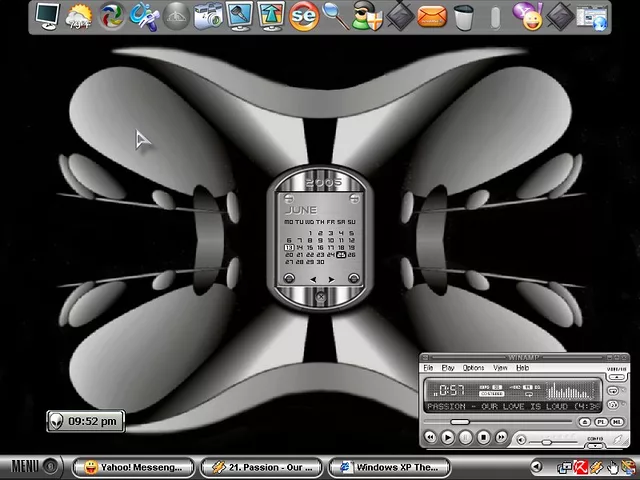Toggle Winamp media library with ML button
Image resolution: width=640 pixels, height=480 pixels.
[x=617, y=423]
